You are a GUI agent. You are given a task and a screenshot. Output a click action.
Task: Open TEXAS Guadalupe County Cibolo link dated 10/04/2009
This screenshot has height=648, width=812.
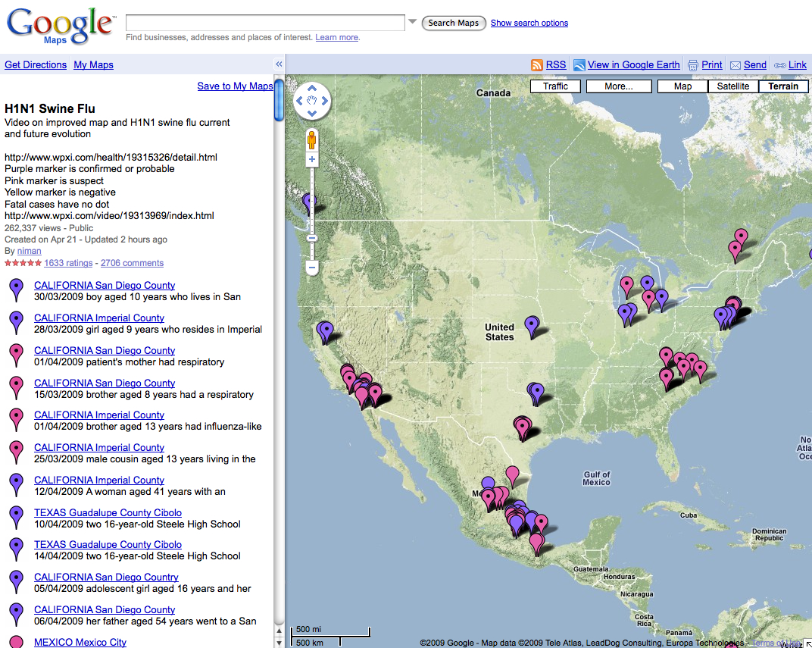[x=108, y=513]
